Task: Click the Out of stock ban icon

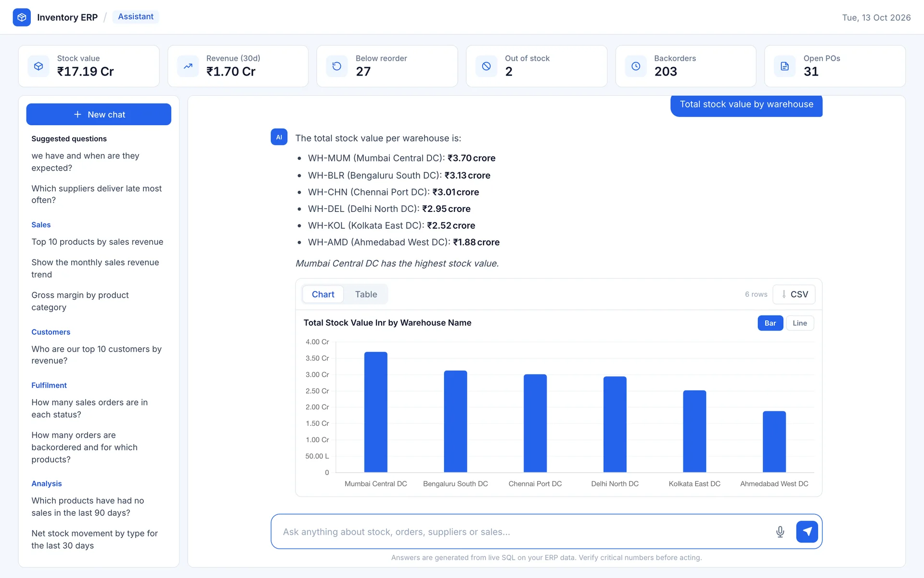Action: pyautogui.click(x=486, y=66)
